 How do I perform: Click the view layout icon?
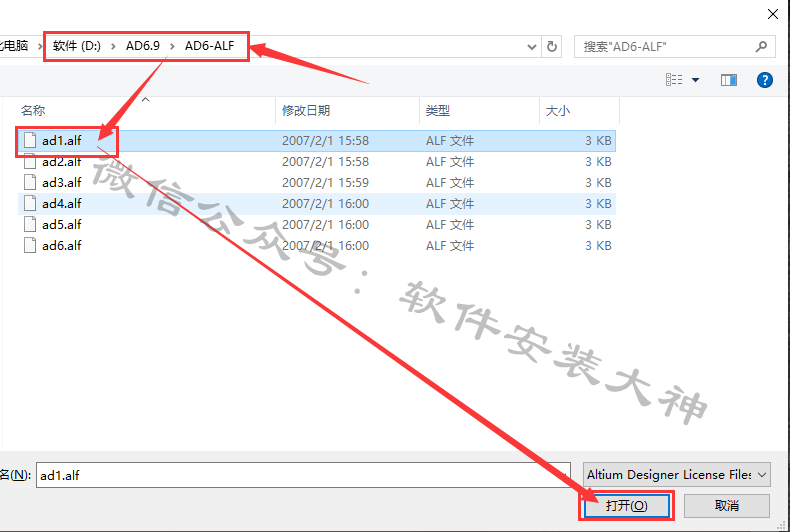[x=674, y=80]
